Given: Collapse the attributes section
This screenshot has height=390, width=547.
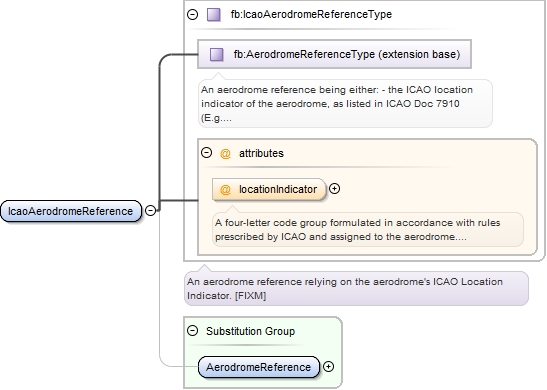Looking at the screenshot, I should point(207,152).
